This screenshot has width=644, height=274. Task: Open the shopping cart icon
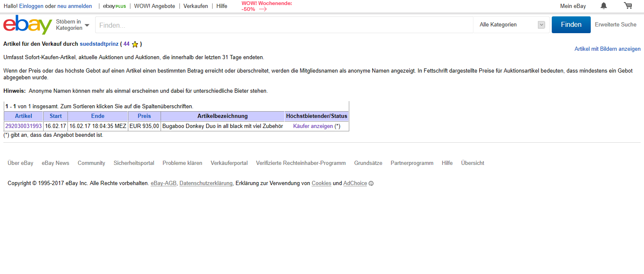click(x=628, y=6)
